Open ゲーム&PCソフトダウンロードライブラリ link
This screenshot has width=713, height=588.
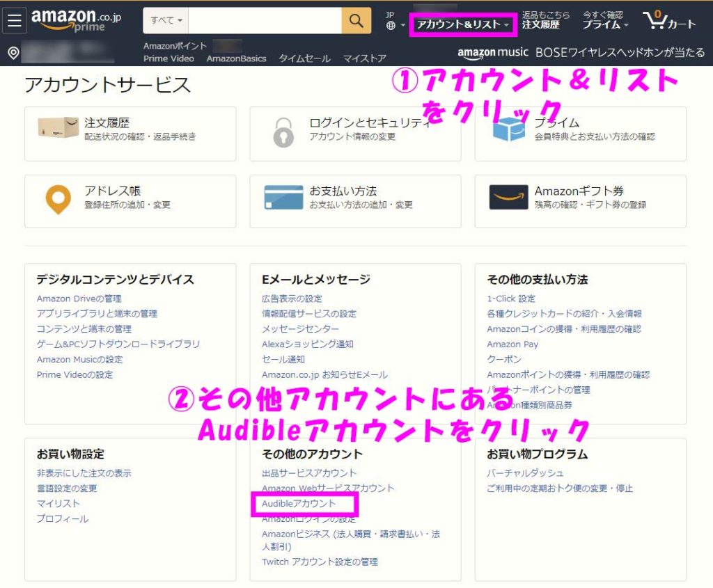118,344
